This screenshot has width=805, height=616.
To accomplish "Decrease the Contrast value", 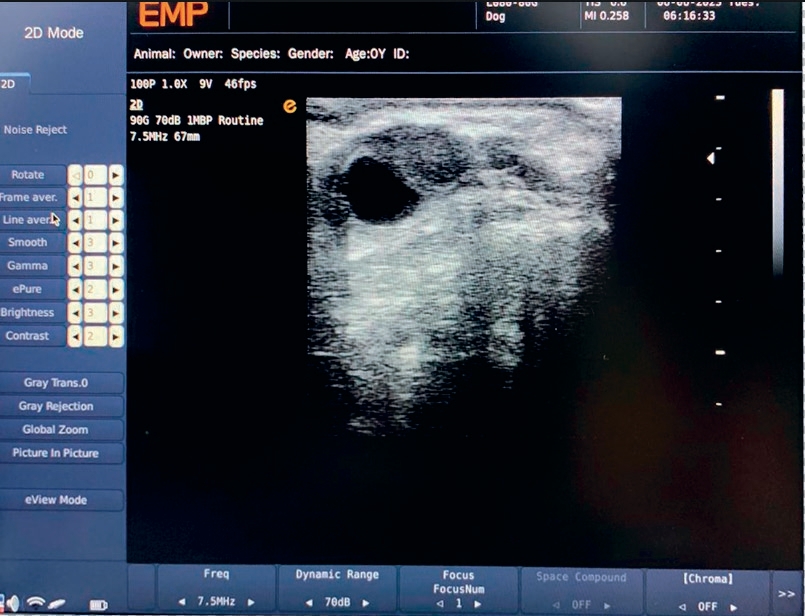I will click(x=75, y=336).
